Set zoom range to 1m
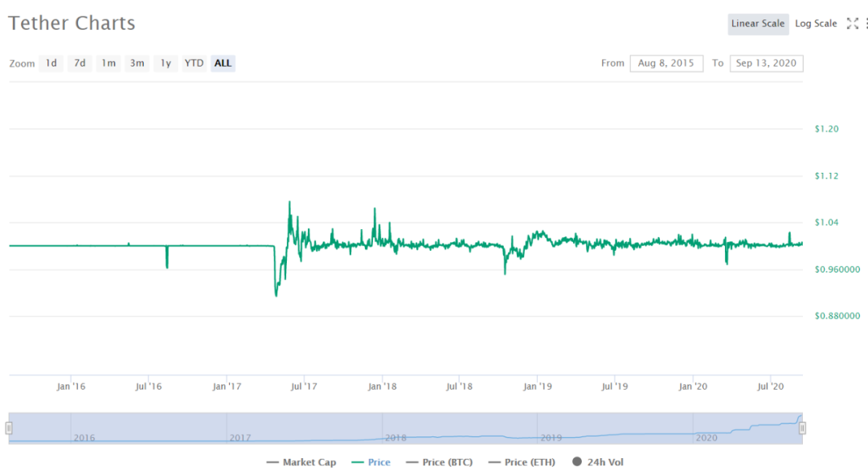The height and width of the screenshot is (471, 868). tap(108, 63)
